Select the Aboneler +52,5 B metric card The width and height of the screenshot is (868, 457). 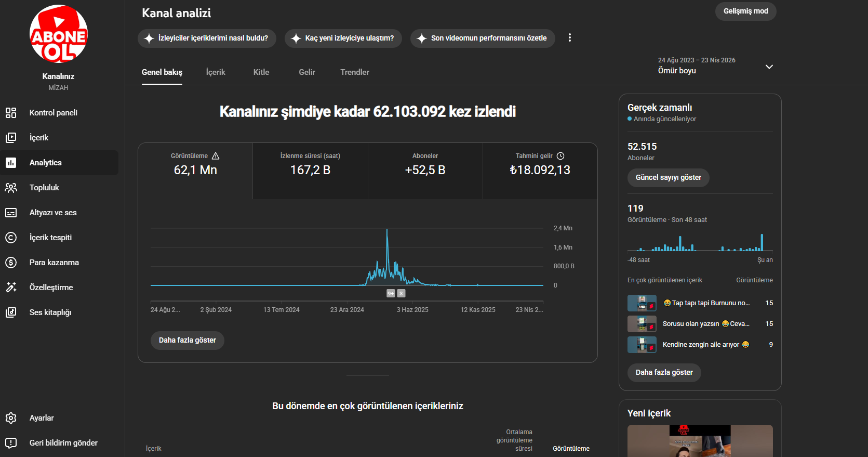tap(425, 171)
